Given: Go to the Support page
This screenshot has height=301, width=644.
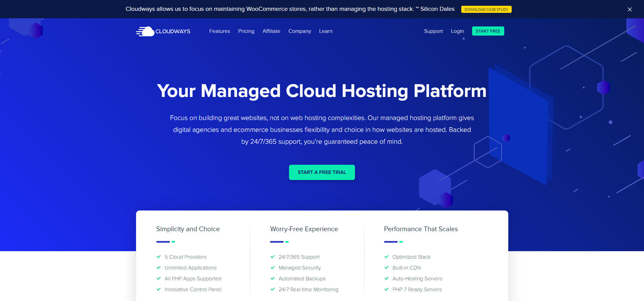Looking at the screenshot, I should (433, 31).
